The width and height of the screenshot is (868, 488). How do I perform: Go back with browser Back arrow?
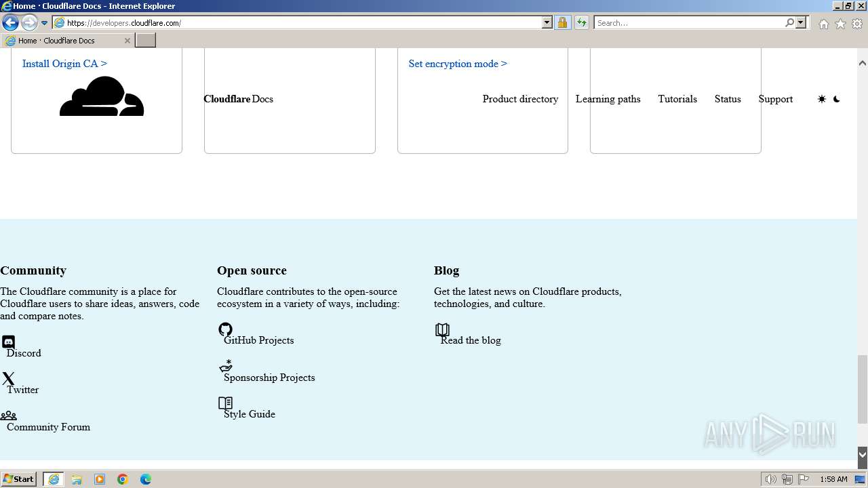coord(10,22)
